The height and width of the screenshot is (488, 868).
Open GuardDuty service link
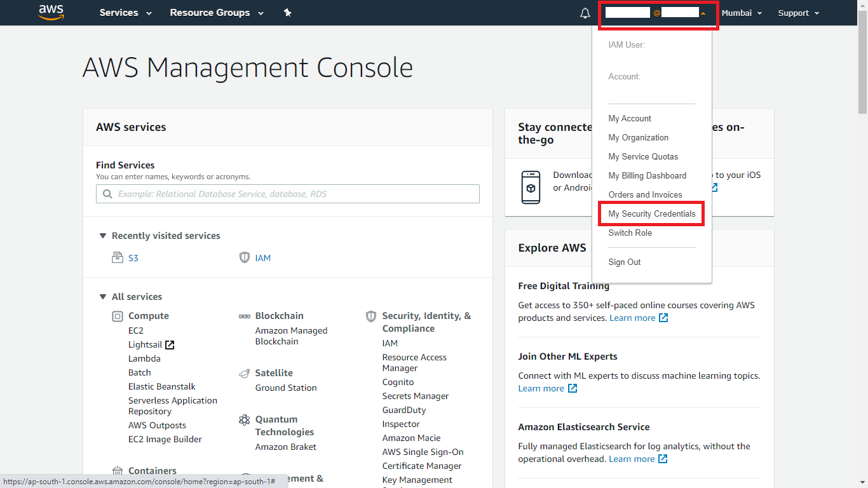tap(404, 410)
